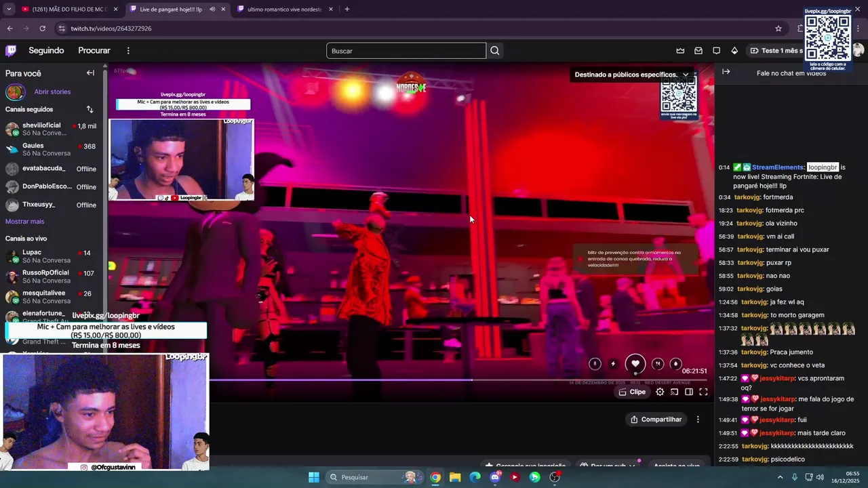Open Thxeusyy_ offline channel
This screenshot has width=868, height=488.
point(53,205)
